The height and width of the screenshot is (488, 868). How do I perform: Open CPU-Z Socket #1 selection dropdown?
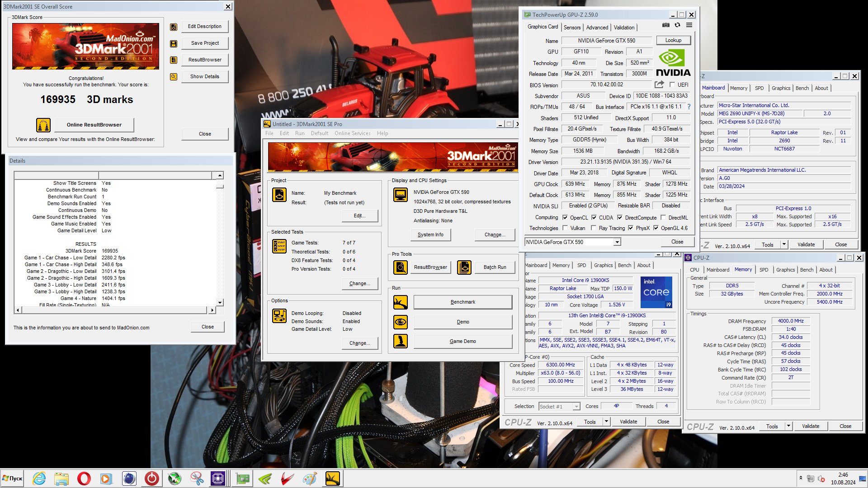click(x=576, y=407)
